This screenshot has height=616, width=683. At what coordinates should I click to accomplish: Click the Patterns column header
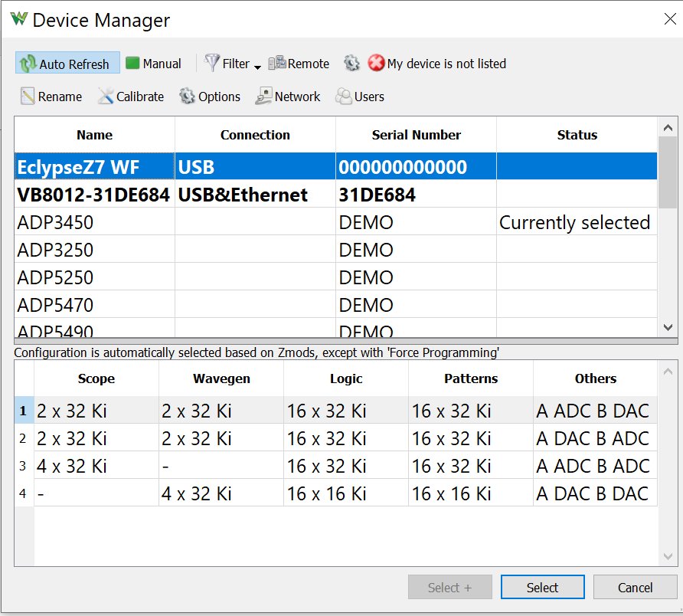471,378
